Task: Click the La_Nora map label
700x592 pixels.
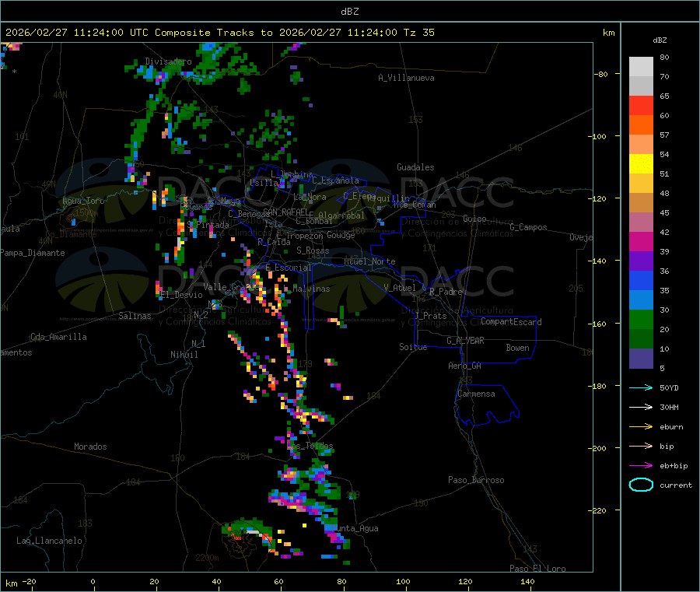Action: (310, 197)
